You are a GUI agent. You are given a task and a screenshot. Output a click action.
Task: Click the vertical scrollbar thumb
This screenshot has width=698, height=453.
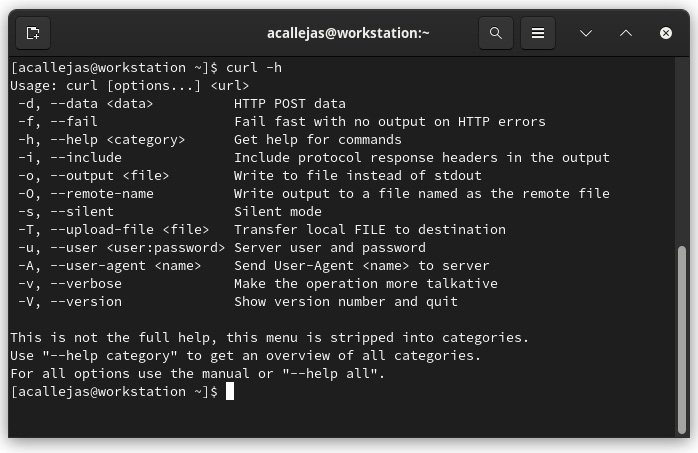[x=681, y=339]
